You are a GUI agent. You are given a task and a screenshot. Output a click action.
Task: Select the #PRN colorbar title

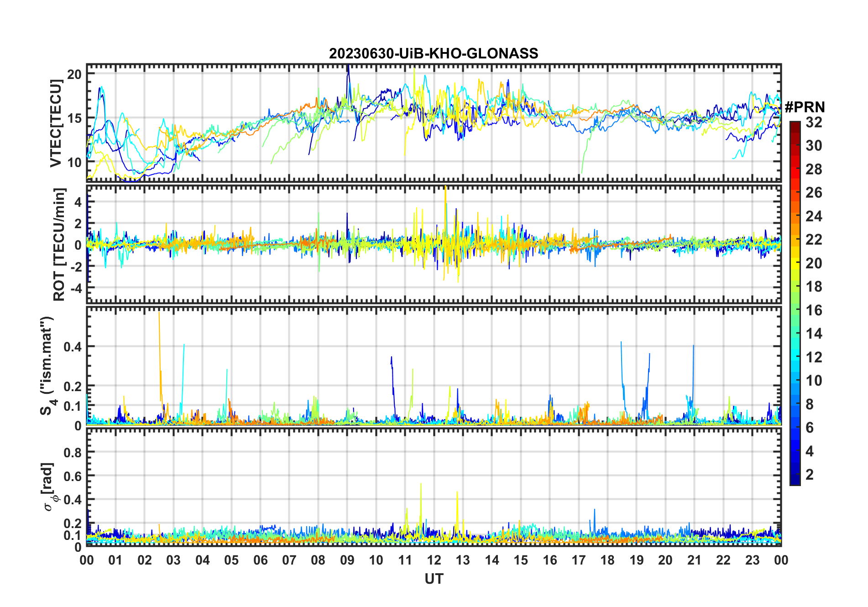point(805,107)
